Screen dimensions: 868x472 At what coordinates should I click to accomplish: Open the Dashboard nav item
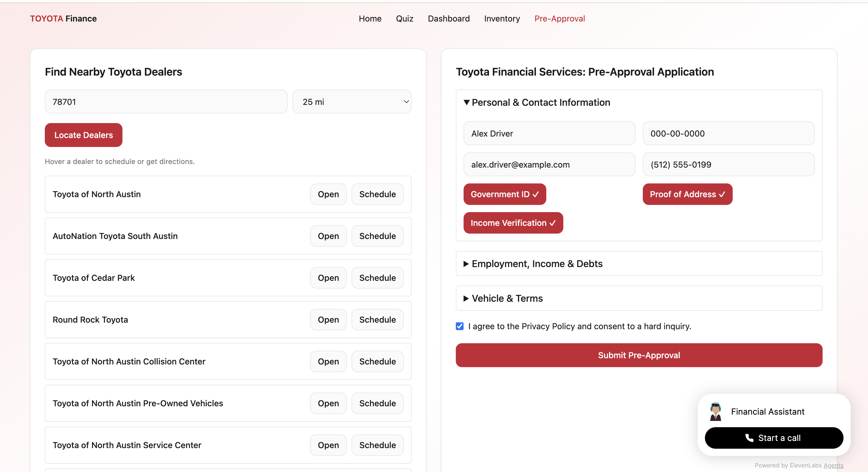pyautogui.click(x=449, y=19)
